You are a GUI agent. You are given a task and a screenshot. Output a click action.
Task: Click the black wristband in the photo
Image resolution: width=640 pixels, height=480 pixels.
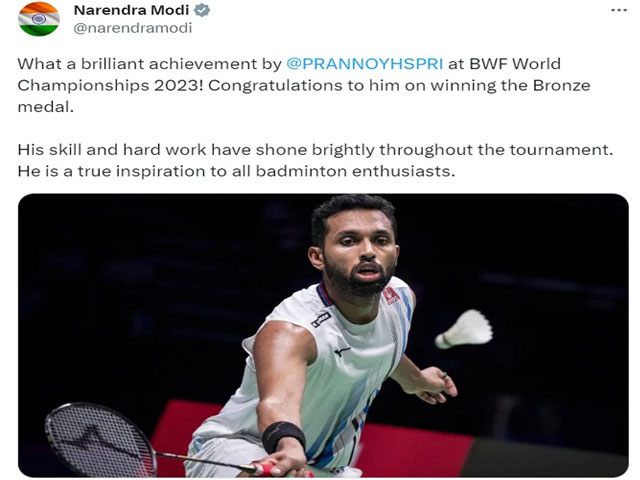(283, 436)
